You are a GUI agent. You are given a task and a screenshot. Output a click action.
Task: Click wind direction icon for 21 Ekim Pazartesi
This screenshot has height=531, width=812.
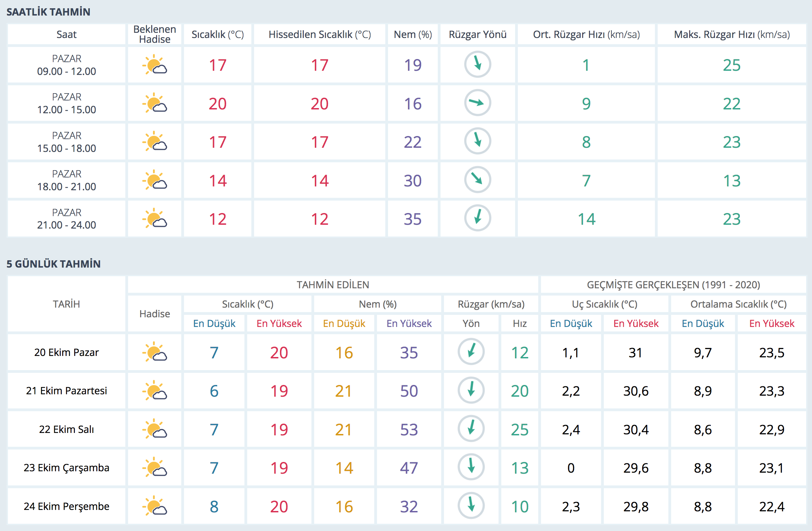tap(471, 390)
